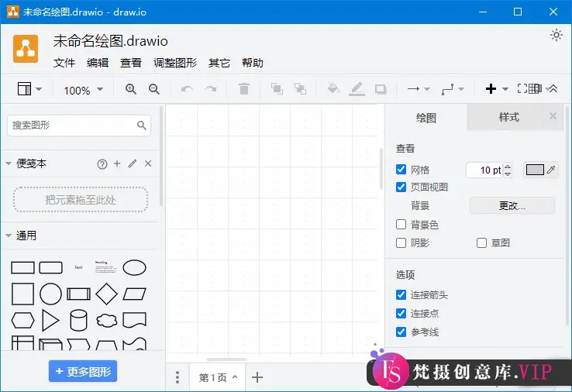Add to scratchpad with plus icon
This screenshot has width=572, height=392.
tap(117, 163)
